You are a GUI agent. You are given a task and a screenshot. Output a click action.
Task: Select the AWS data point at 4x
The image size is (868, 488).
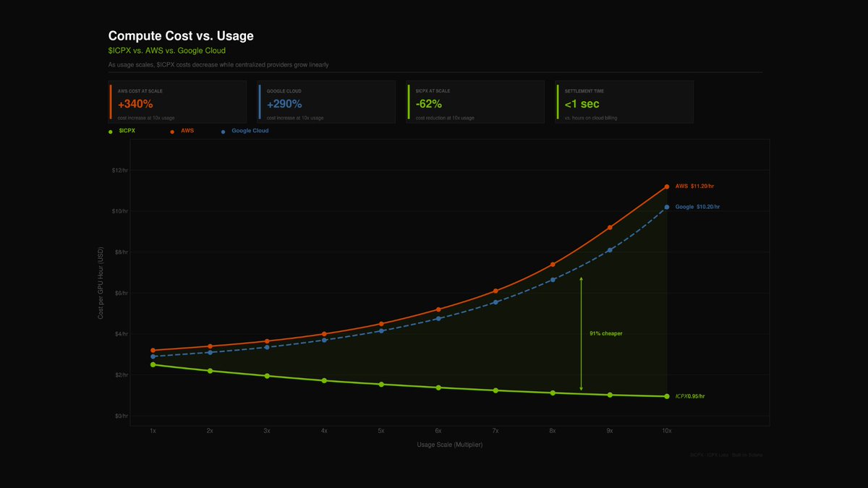click(x=324, y=334)
